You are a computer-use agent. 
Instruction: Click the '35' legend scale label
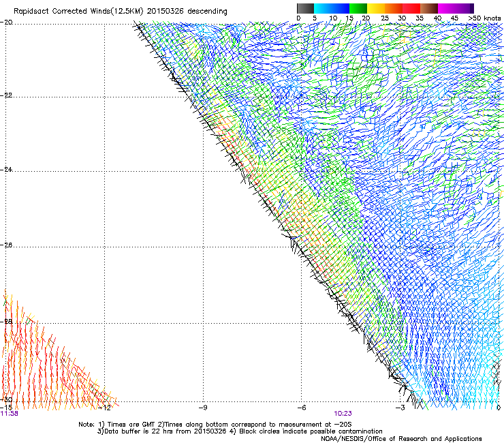coord(420,18)
